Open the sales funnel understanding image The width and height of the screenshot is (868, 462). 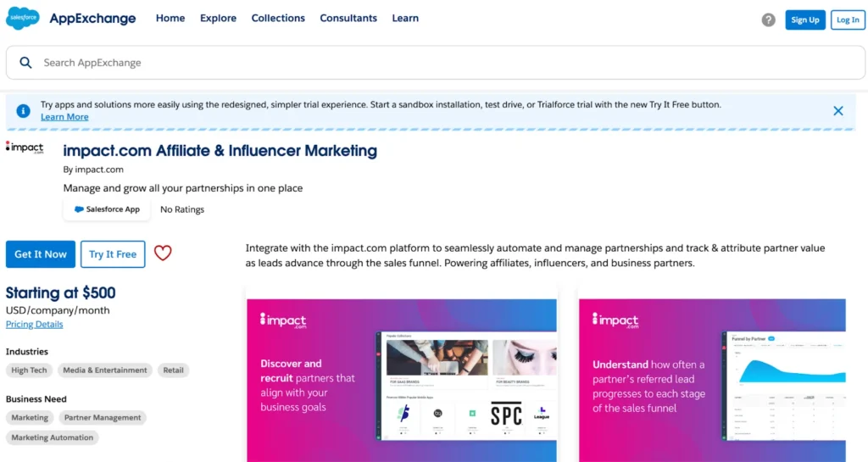712,380
